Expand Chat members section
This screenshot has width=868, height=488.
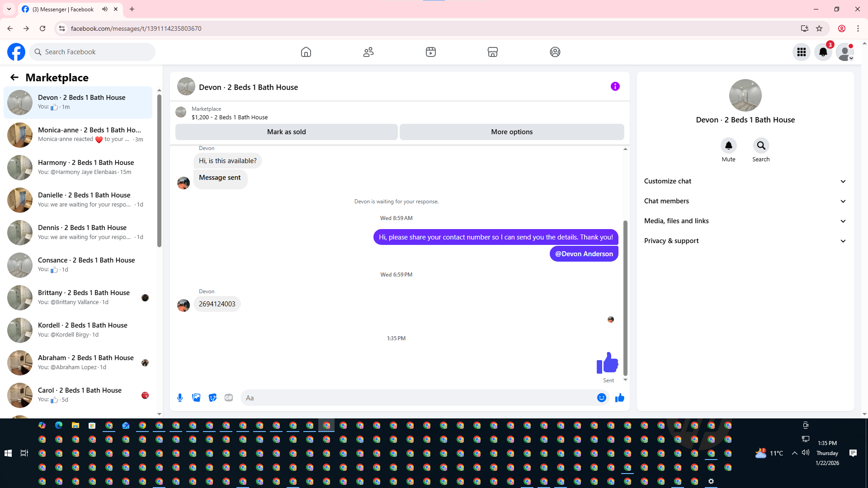tap(745, 201)
